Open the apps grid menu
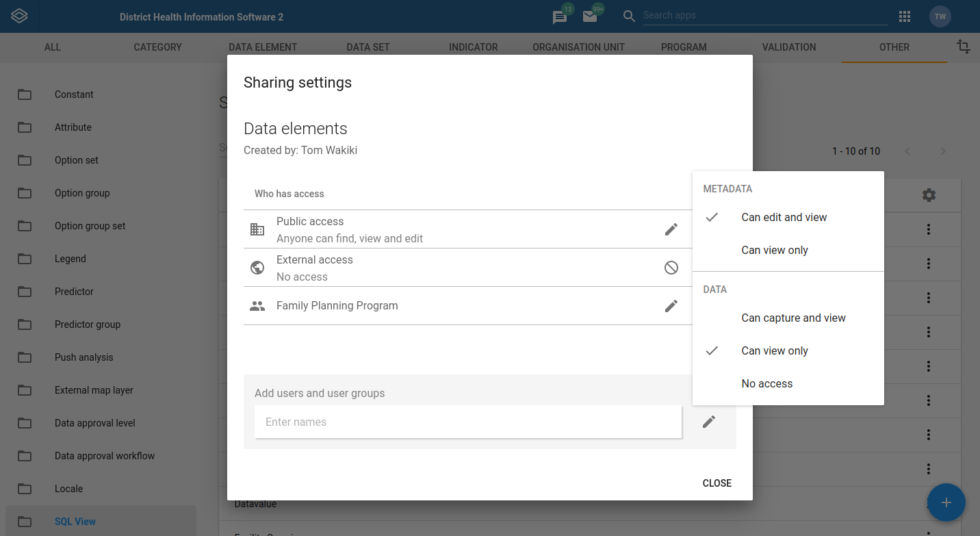This screenshot has width=980, height=536. pyautogui.click(x=905, y=16)
